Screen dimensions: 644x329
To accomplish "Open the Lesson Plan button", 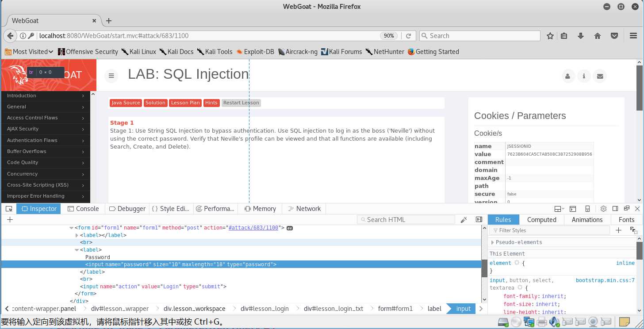I will point(185,103).
